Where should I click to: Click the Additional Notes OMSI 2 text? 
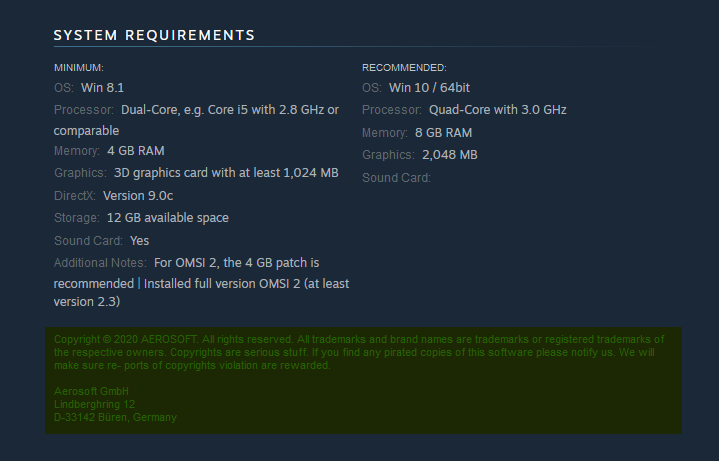tap(236, 263)
